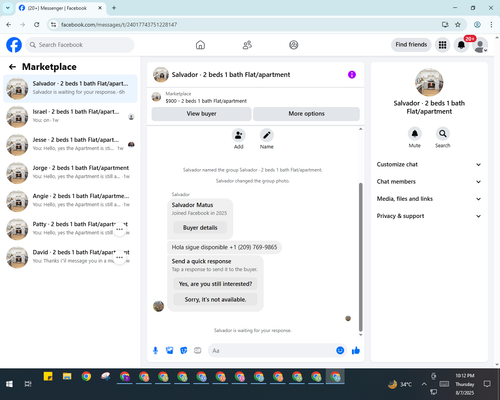Open the Jesse conversation in list
The height and width of the screenshot is (400, 500).
70,145
